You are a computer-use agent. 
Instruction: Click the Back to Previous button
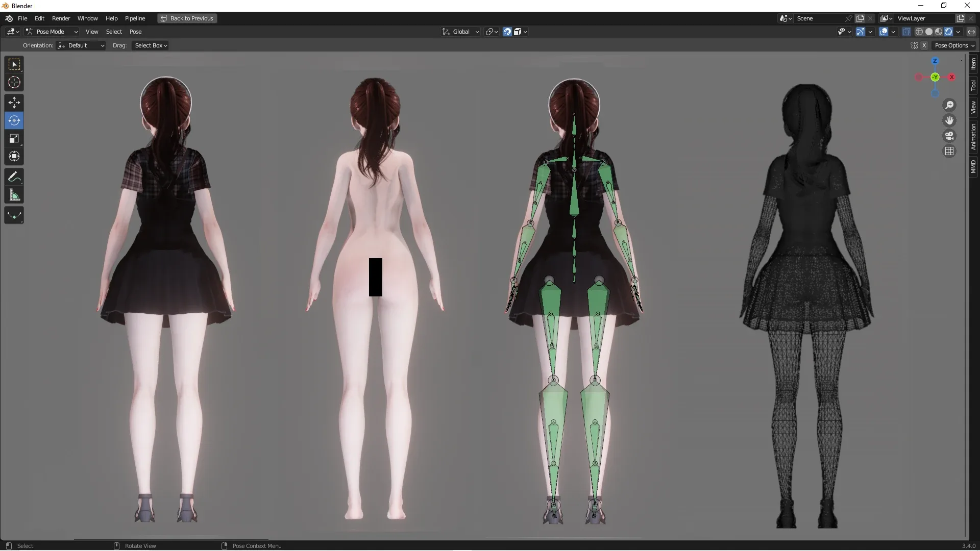point(187,18)
